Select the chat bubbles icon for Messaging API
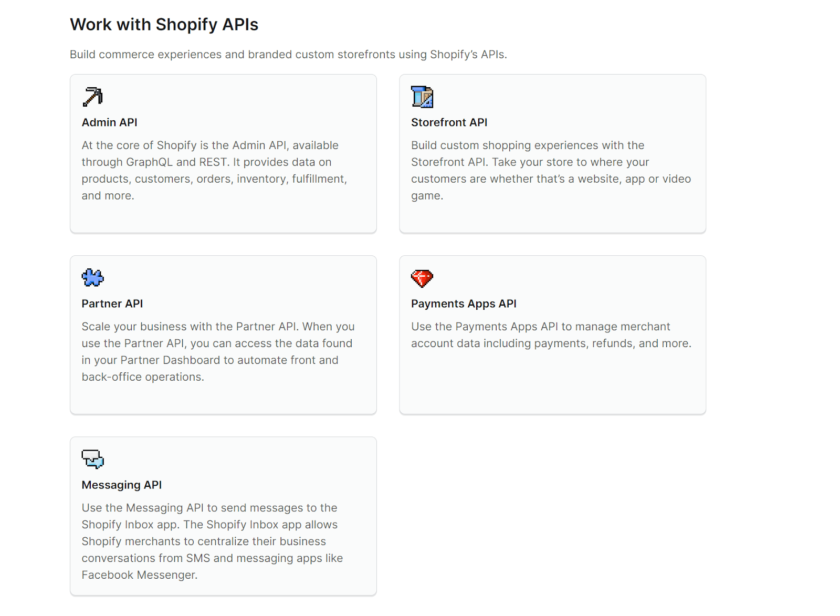Screen dimensions: 840x616 92,460
